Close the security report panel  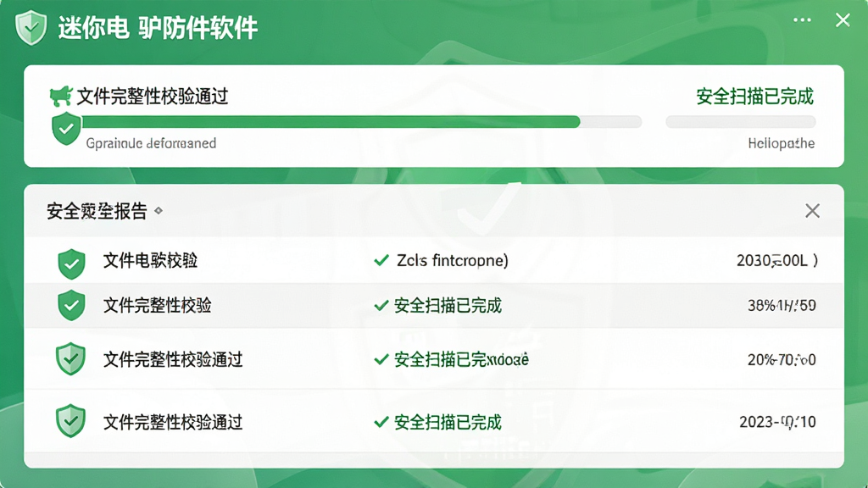pyautogui.click(x=812, y=211)
